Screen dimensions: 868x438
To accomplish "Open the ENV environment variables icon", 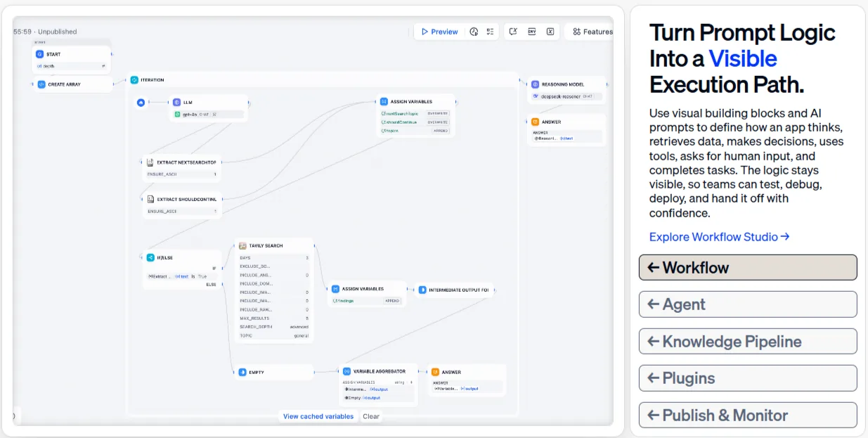I will click(x=532, y=32).
